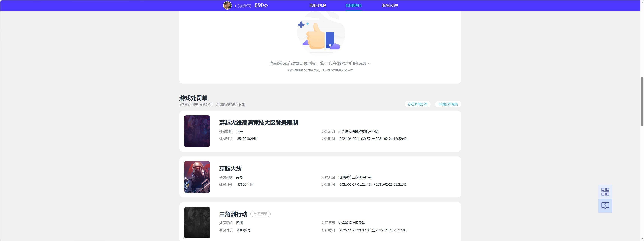Select the 85129.36小时 duration value
This screenshot has height=241, width=644.
(247, 139)
